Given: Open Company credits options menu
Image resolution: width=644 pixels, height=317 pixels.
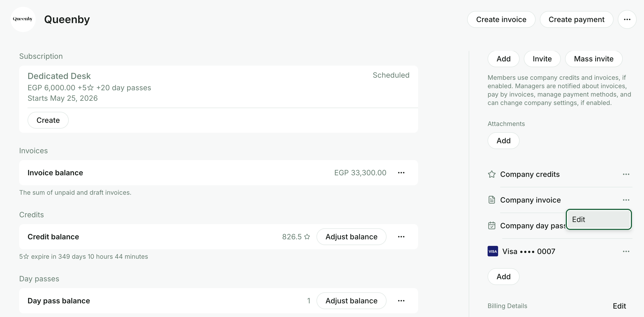Looking at the screenshot, I should [626, 174].
